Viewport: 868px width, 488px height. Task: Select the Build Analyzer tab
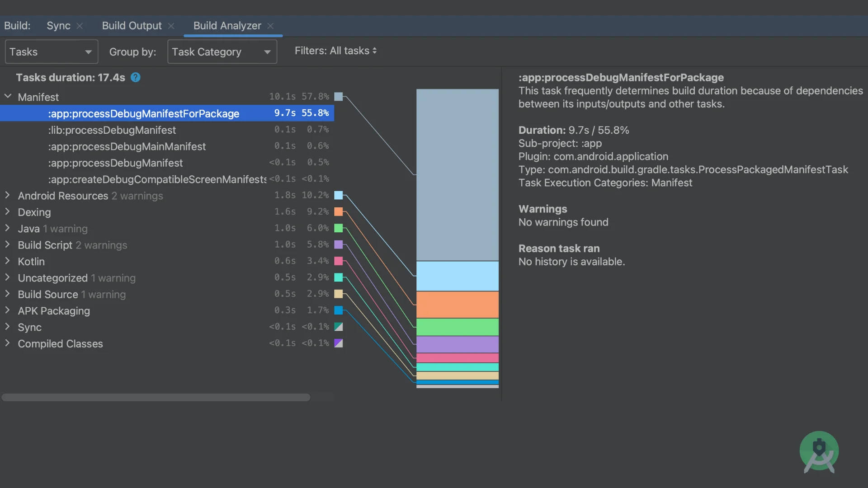coord(227,26)
